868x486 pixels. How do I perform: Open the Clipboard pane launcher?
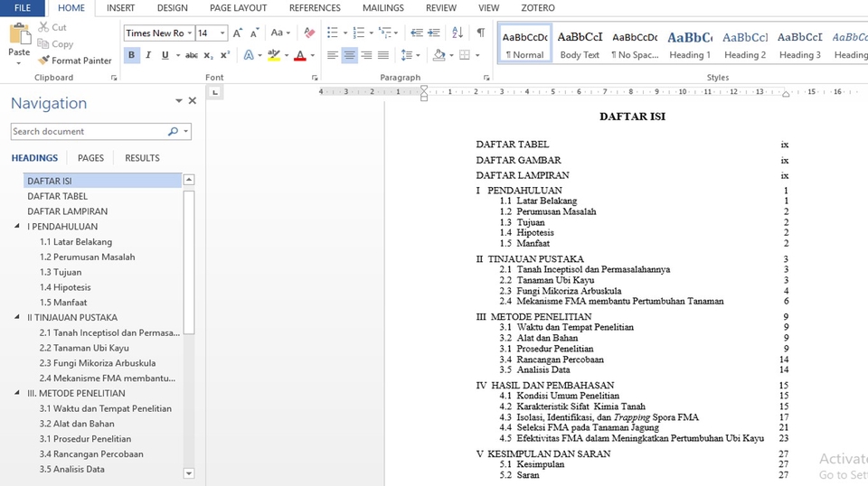tap(114, 78)
